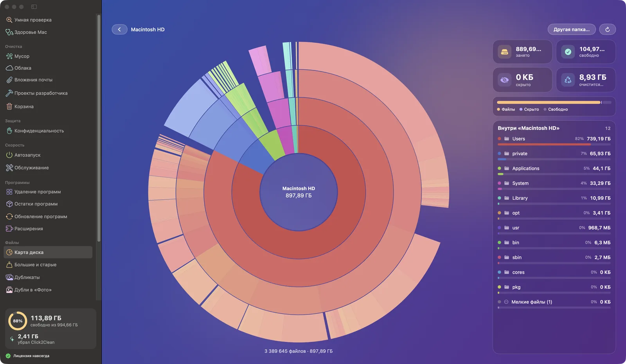
Task: Open Проекты разработчика hammer icon
Action: 9,93
